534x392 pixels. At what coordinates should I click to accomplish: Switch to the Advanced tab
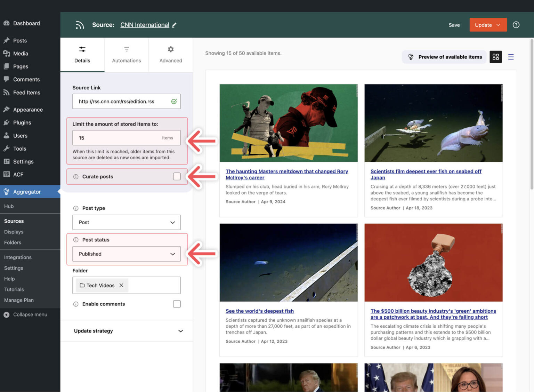[171, 55]
